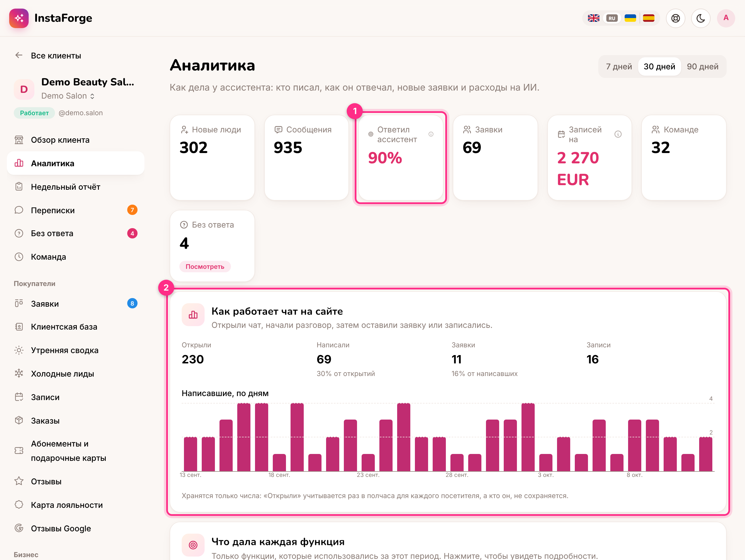Open Без ответа in sidebar

[x=75, y=234]
